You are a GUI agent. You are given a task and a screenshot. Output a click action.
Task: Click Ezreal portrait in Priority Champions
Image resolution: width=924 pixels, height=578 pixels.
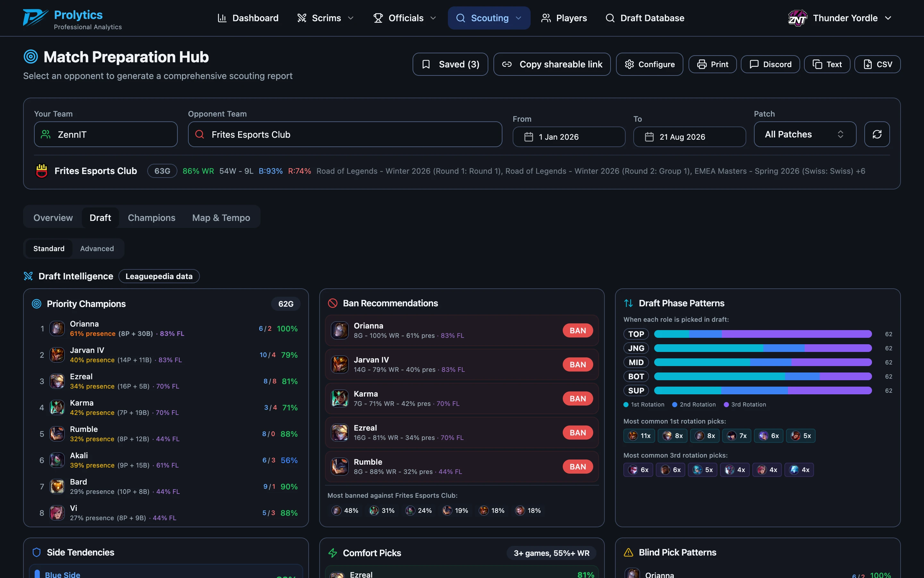pos(57,381)
